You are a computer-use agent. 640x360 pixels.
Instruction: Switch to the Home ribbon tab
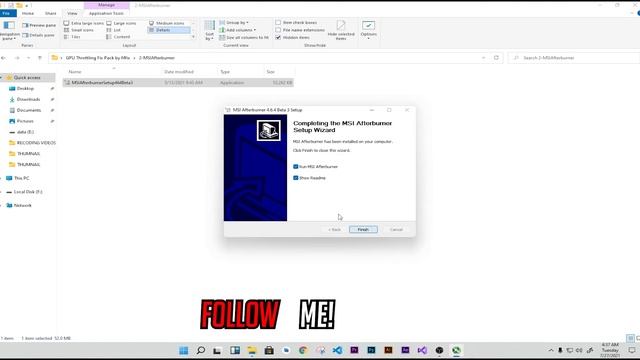(28, 13)
